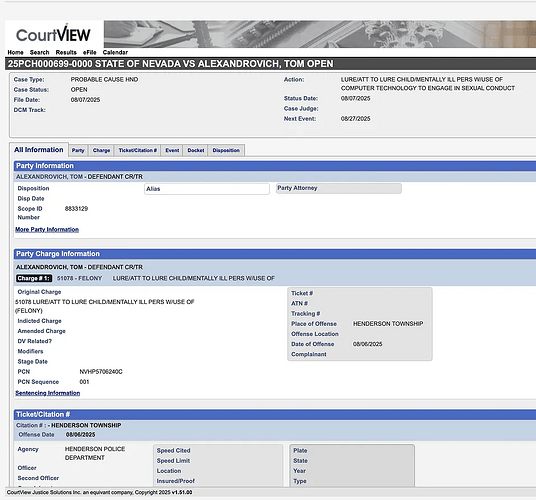Click the Original Charge label

pyautogui.click(x=39, y=292)
